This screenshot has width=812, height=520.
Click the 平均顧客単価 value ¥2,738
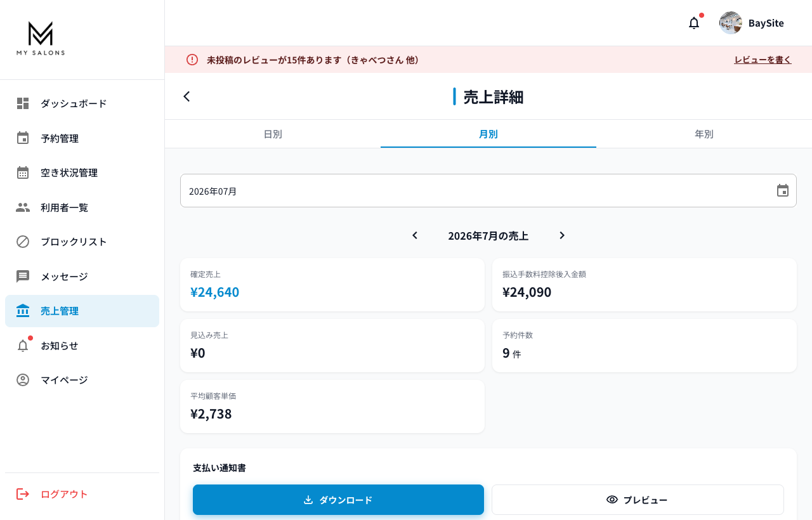pos(211,413)
